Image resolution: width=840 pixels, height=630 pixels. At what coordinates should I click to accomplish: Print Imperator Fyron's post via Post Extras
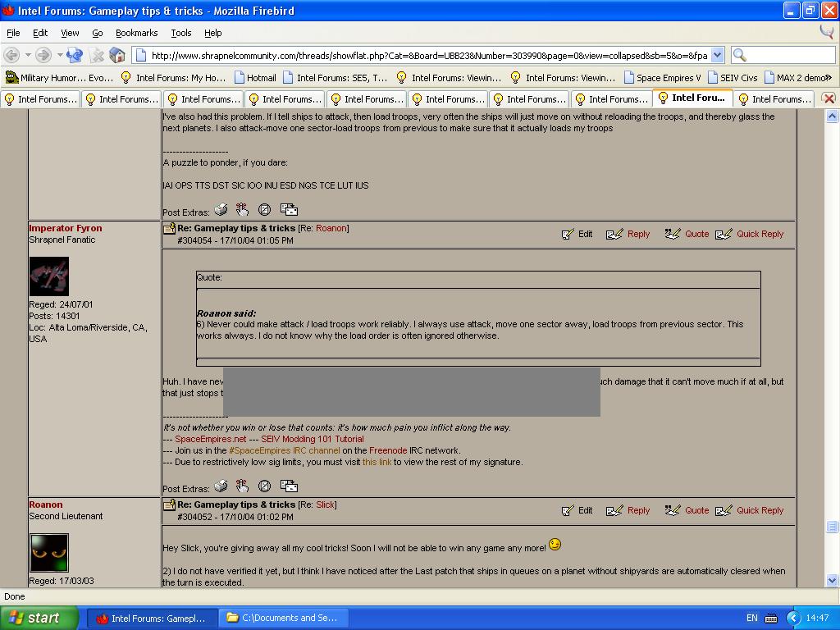click(x=221, y=486)
